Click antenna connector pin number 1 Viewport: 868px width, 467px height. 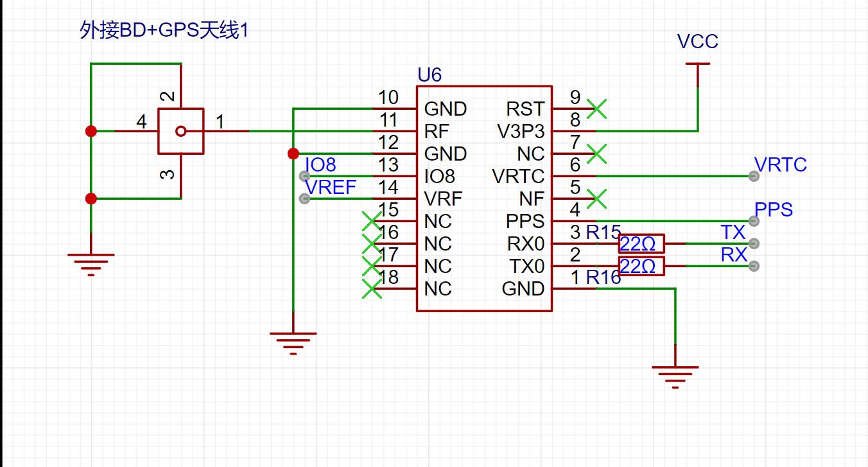(220, 121)
